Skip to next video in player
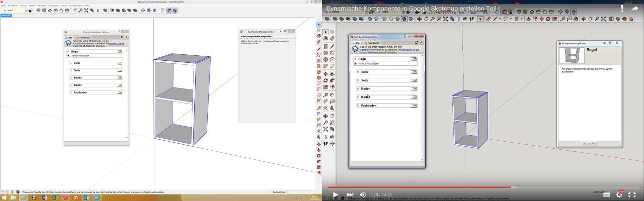This screenshot has width=644, height=201. coord(350,194)
